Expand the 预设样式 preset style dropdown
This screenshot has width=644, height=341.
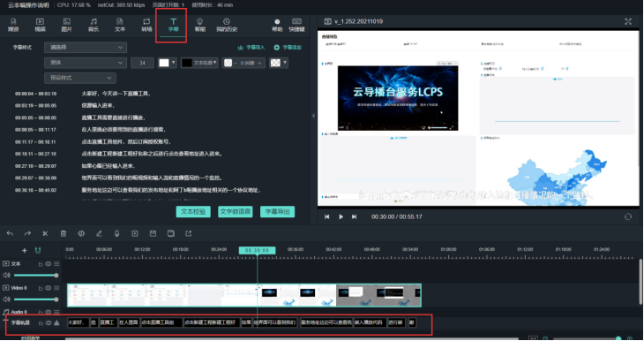coord(80,78)
